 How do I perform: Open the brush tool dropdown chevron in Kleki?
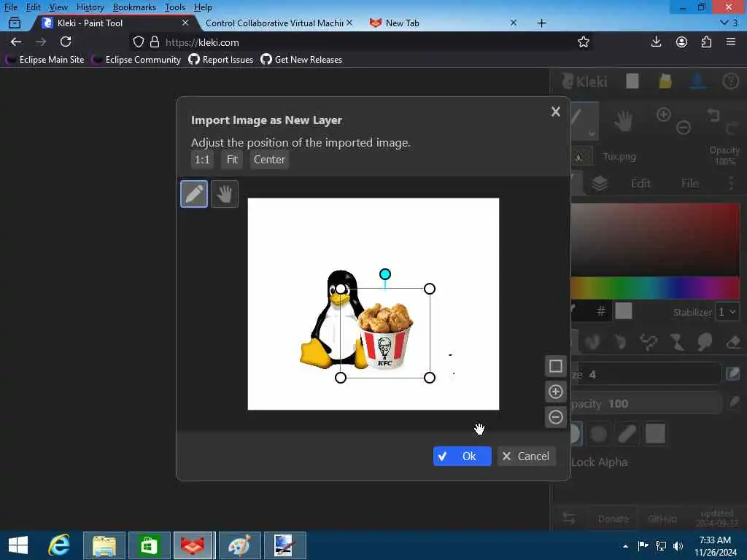click(x=592, y=133)
